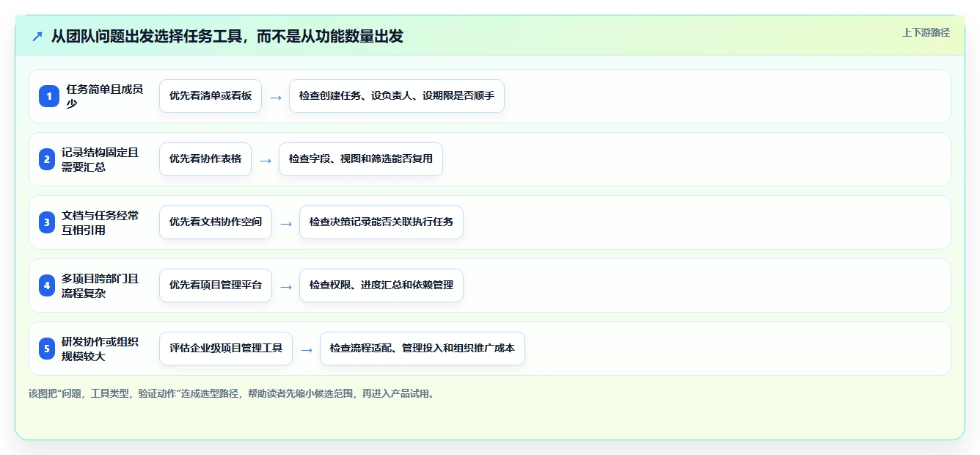
Task: Click 检查流程适配、管理投入和组织推广成本 box
Action: (x=423, y=349)
